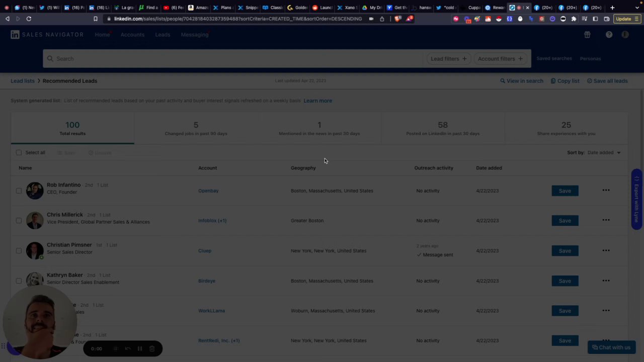This screenshot has width=644, height=362.
Task: Open the Accounts nav item
Action: click(132, 35)
